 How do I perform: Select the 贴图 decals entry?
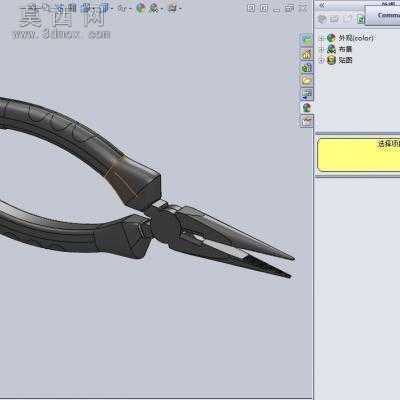click(346, 60)
